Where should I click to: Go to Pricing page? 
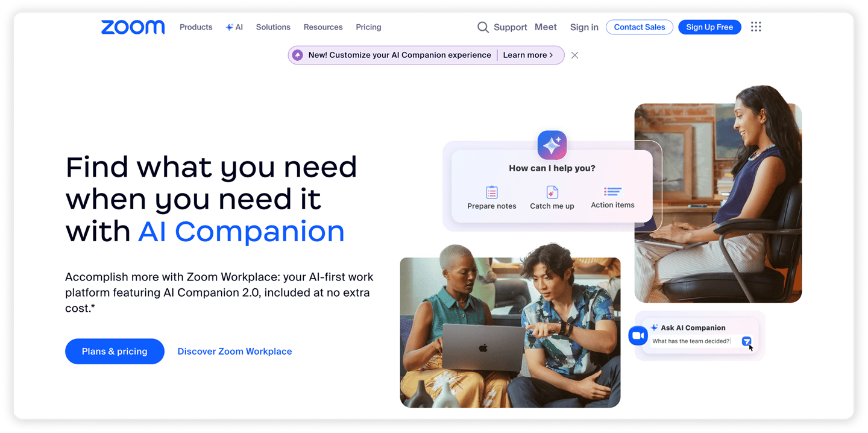368,27
